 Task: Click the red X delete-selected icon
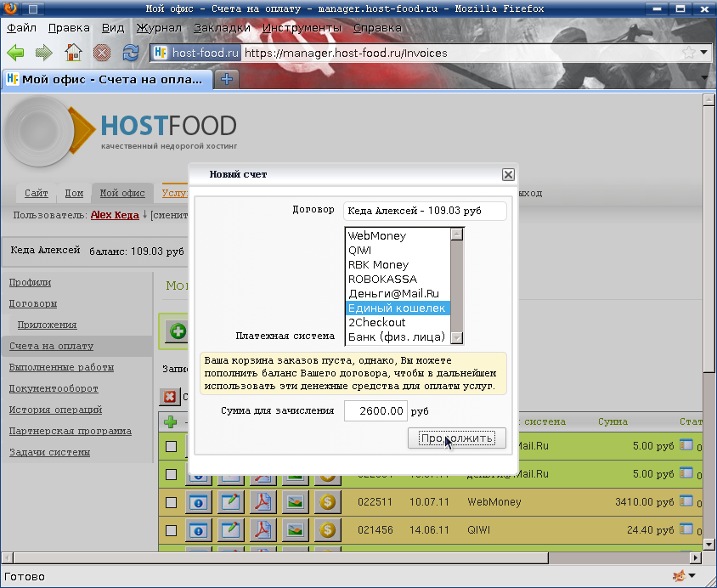tap(170, 397)
